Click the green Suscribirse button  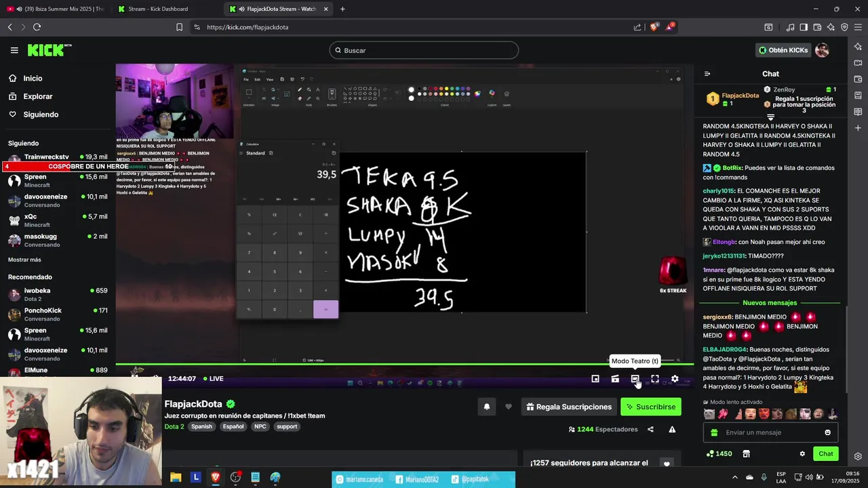[650, 407]
